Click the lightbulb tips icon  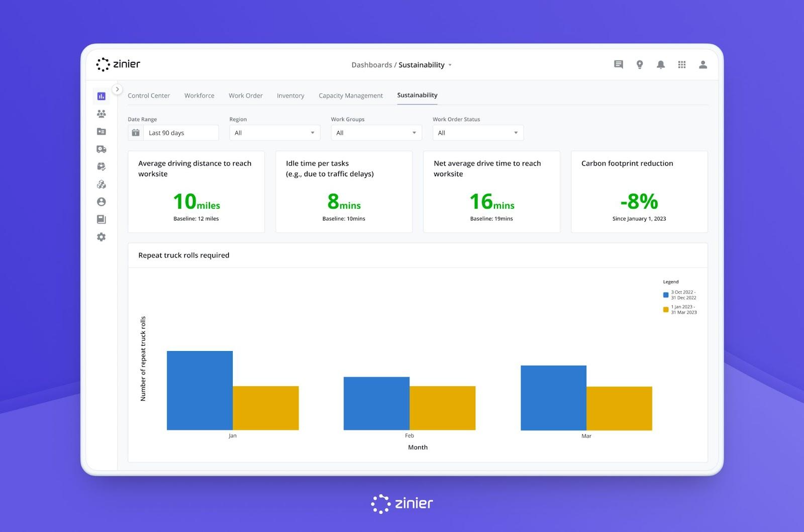(640, 64)
